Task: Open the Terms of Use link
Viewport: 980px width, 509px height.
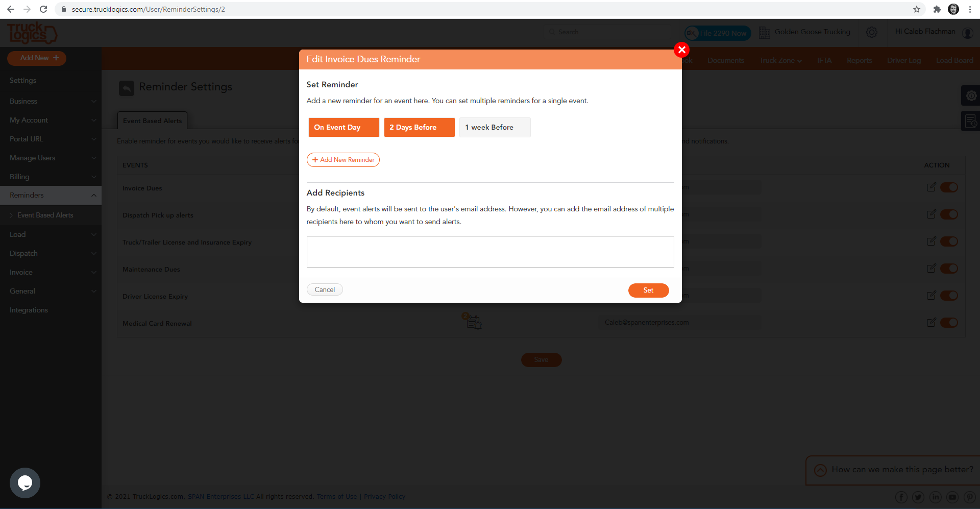Action: coord(337,497)
